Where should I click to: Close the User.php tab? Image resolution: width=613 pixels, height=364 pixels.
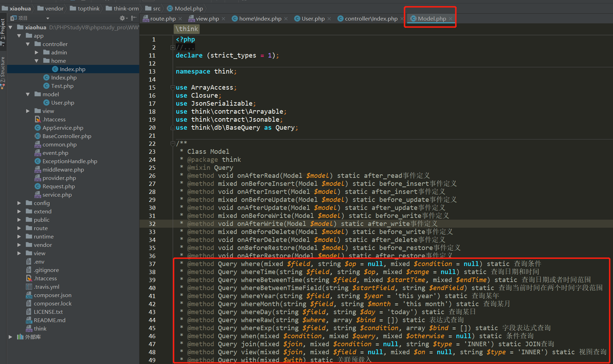329,19
